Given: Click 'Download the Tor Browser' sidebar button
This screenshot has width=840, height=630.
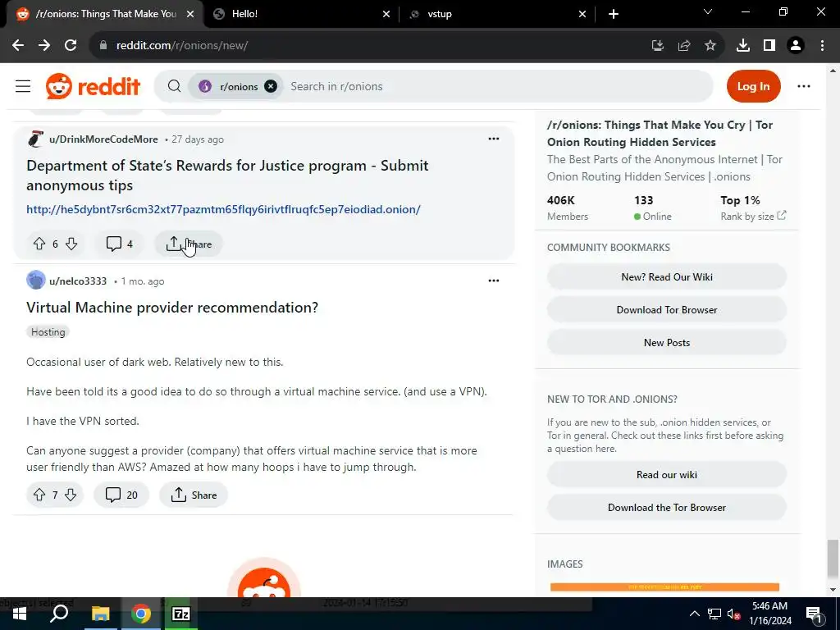Looking at the screenshot, I should 666,507.
